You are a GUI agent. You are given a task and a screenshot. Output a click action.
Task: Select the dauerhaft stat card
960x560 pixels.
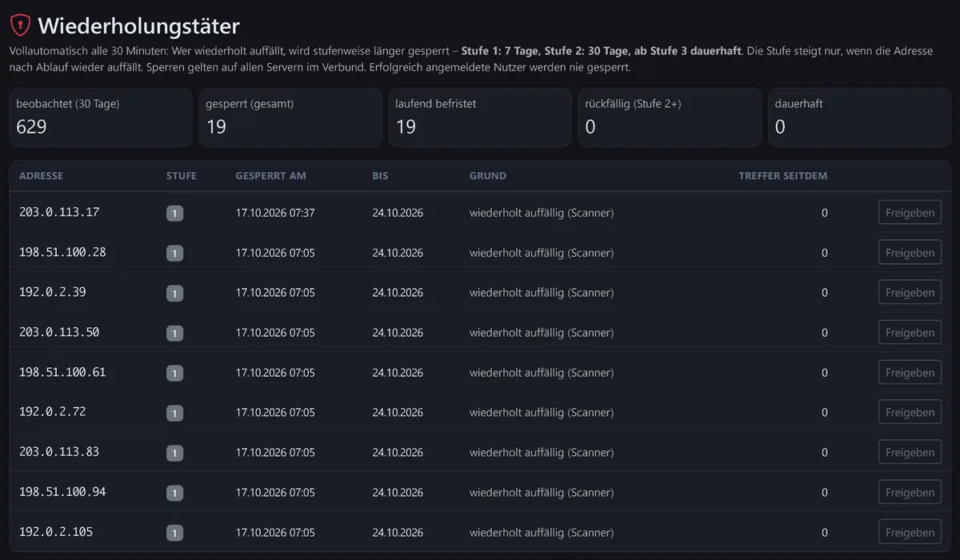859,118
